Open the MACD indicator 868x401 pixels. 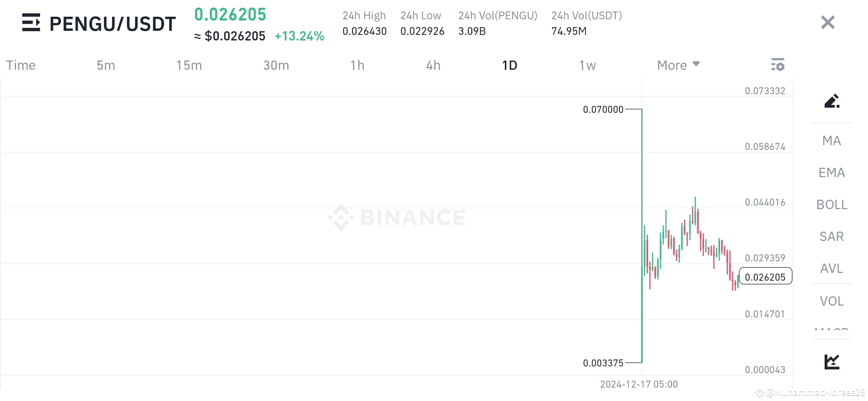coord(831,330)
